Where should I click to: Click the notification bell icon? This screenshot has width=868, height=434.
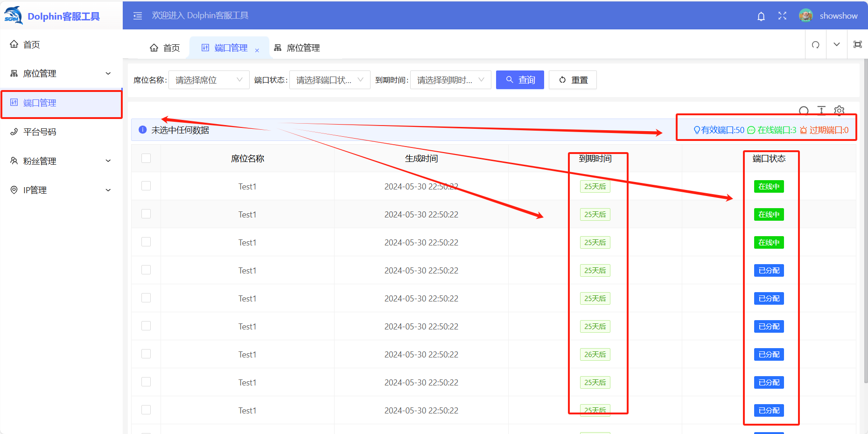(x=761, y=16)
